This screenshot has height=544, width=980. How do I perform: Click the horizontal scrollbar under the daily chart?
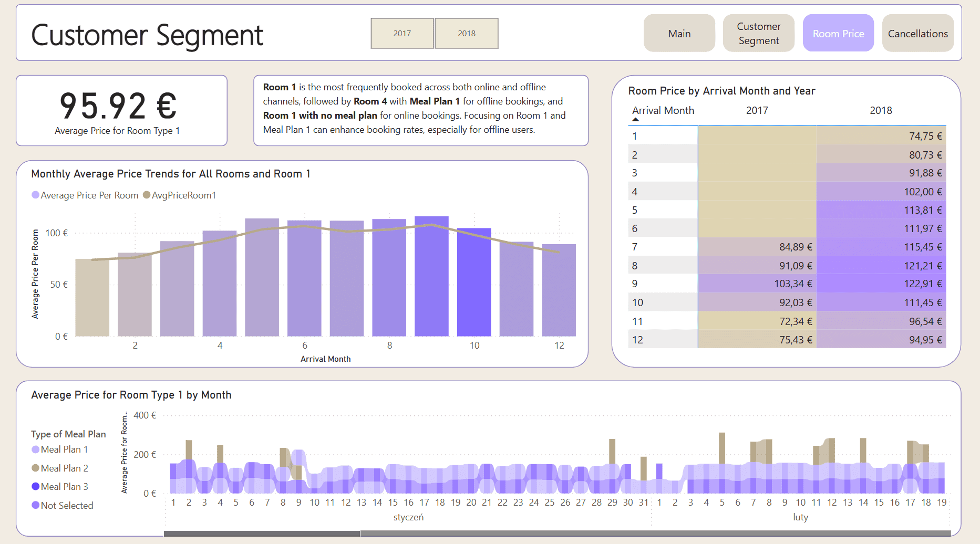262,533
